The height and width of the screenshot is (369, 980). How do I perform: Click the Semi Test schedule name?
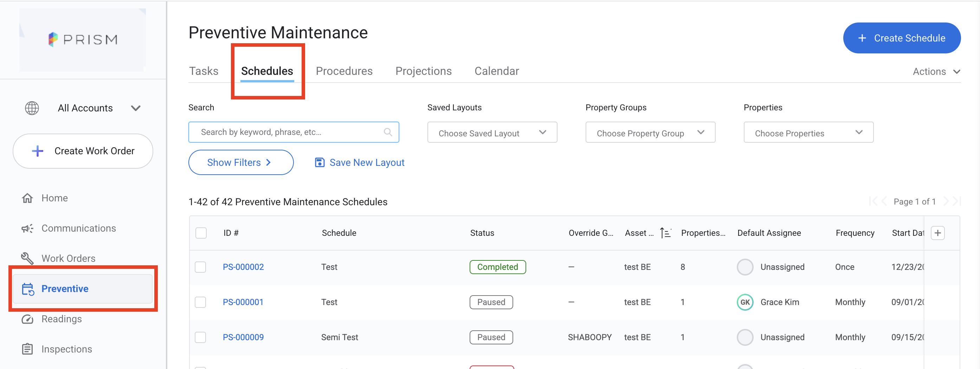(x=339, y=337)
